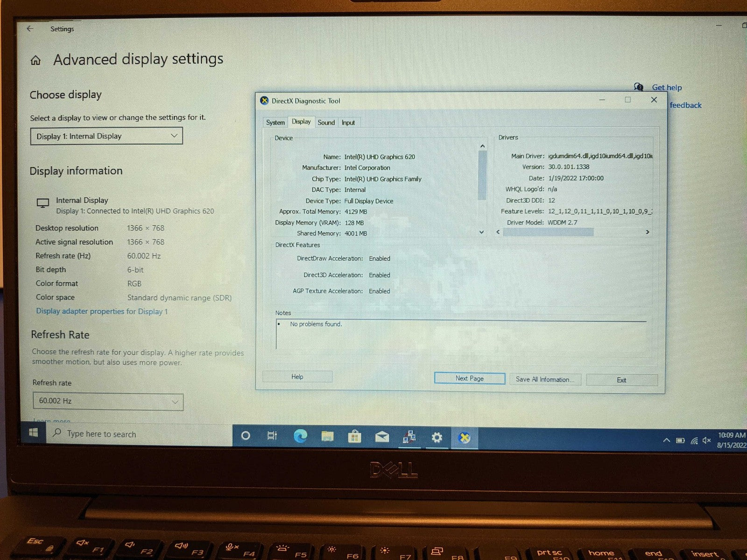Image resolution: width=747 pixels, height=560 pixels.
Task: Click the Next Page button
Action: [x=470, y=378]
